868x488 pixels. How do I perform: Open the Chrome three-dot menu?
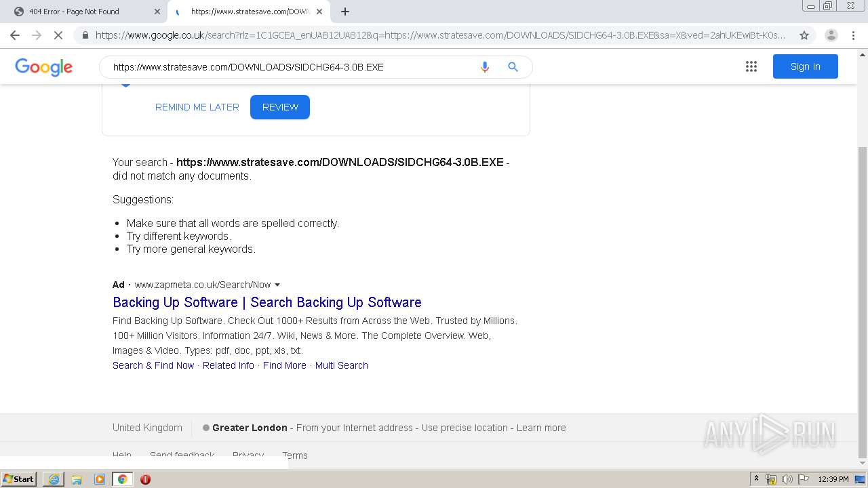click(x=853, y=35)
